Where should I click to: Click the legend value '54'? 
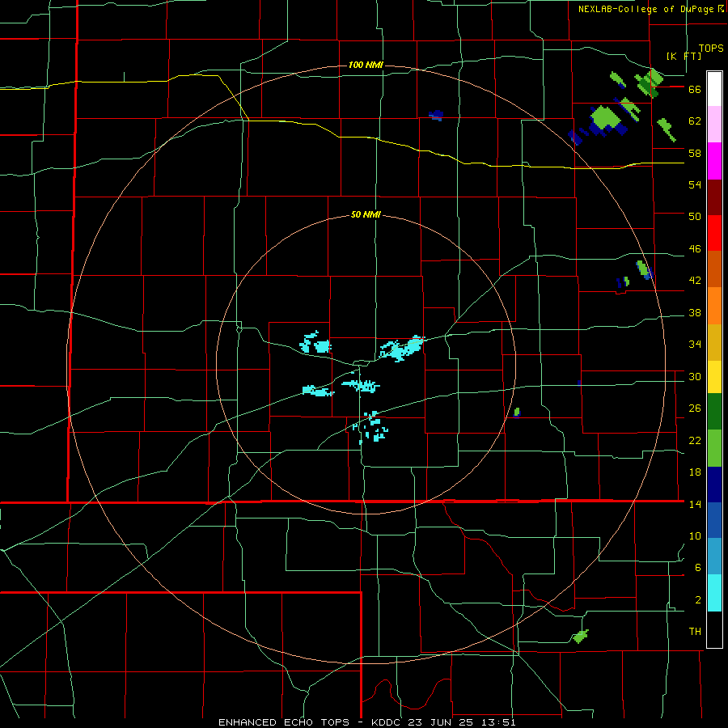coord(695,184)
